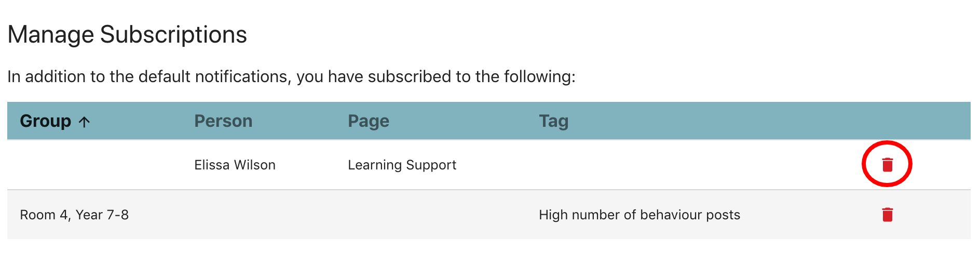The width and height of the screenshot is (980, 263).
Task: Click the Room 4, Year 7-8 group
Action: (74, 215)
